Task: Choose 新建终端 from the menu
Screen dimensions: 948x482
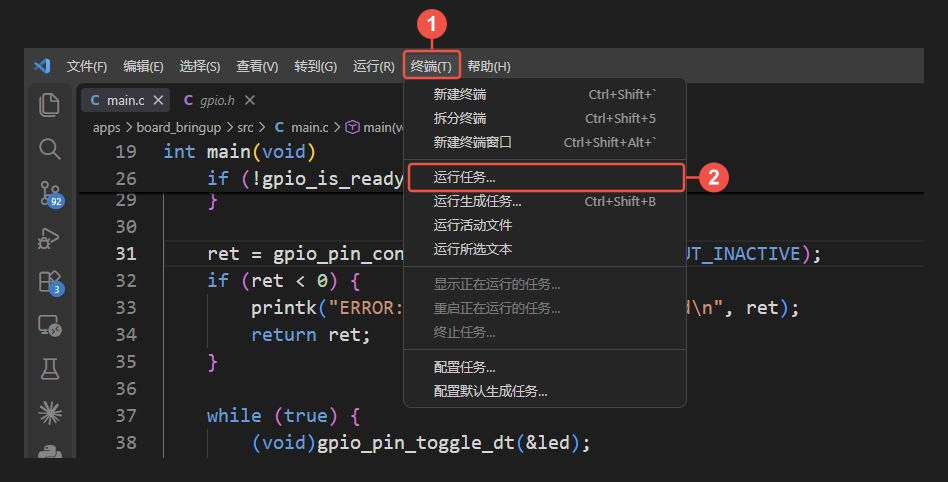Action: coord(545,94)
